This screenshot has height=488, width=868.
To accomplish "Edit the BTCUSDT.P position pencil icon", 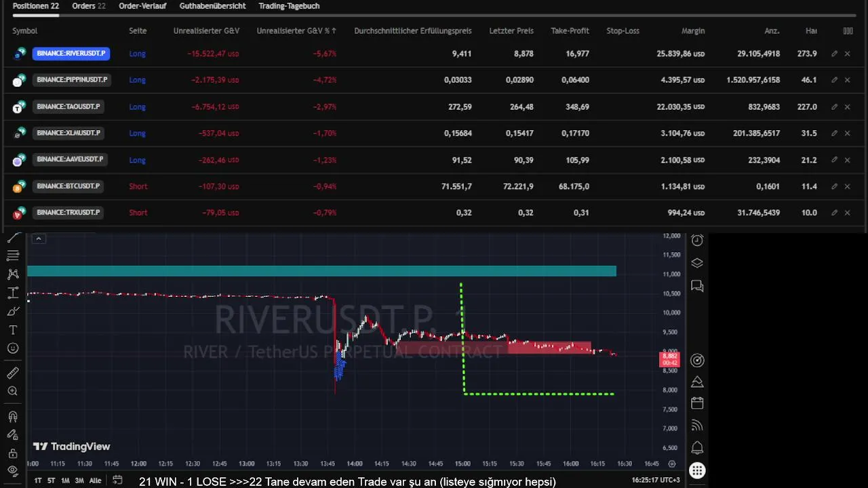I will click(834, 186).
